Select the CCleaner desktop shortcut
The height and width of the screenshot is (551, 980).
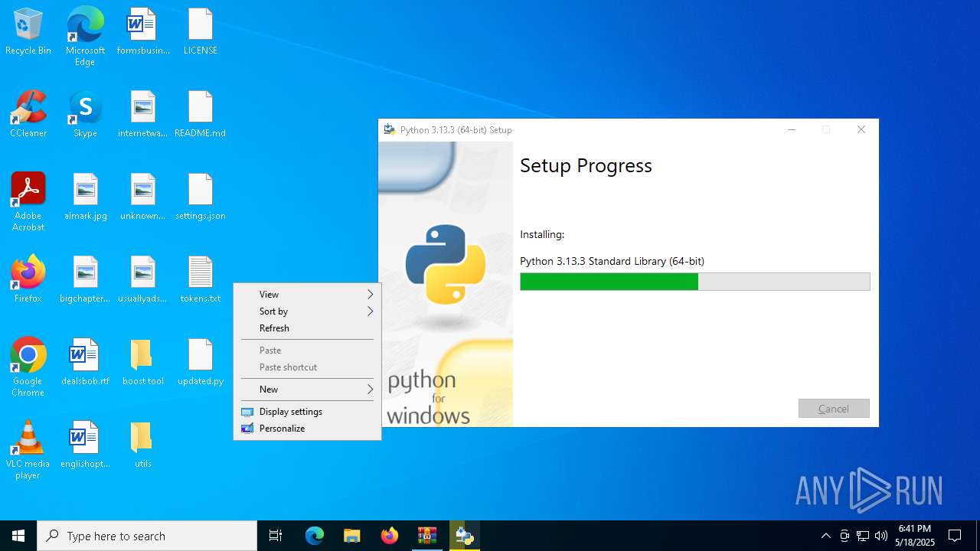click(x=28, y=115)
